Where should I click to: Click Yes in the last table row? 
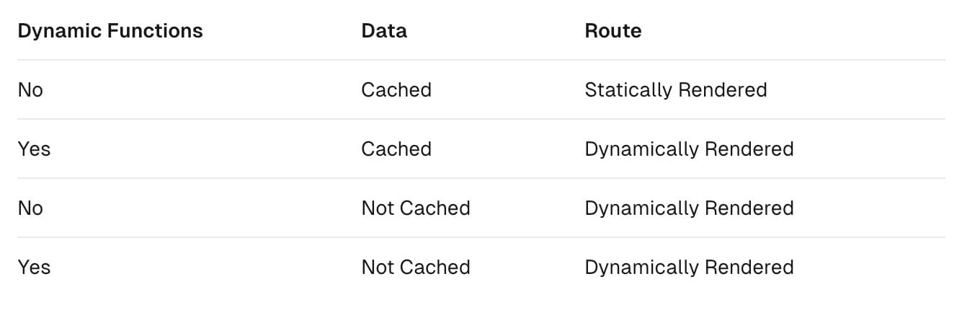pos(34,267)
